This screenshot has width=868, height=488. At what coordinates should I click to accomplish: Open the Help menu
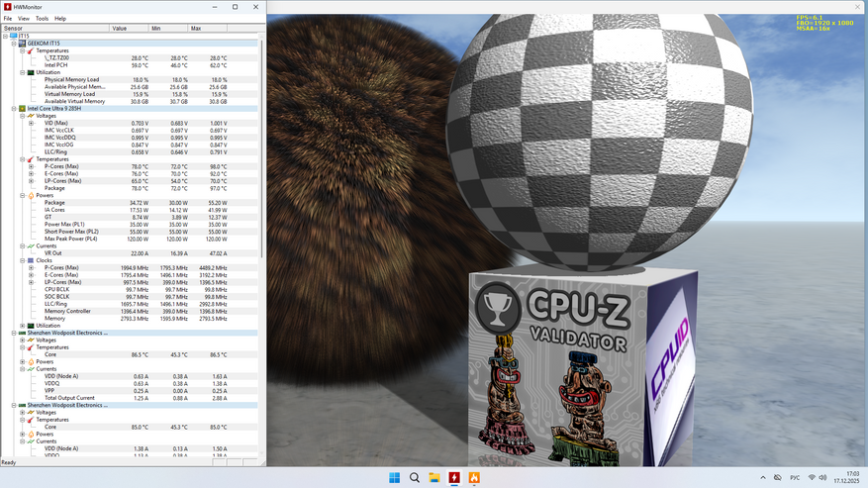coord(60,18)
